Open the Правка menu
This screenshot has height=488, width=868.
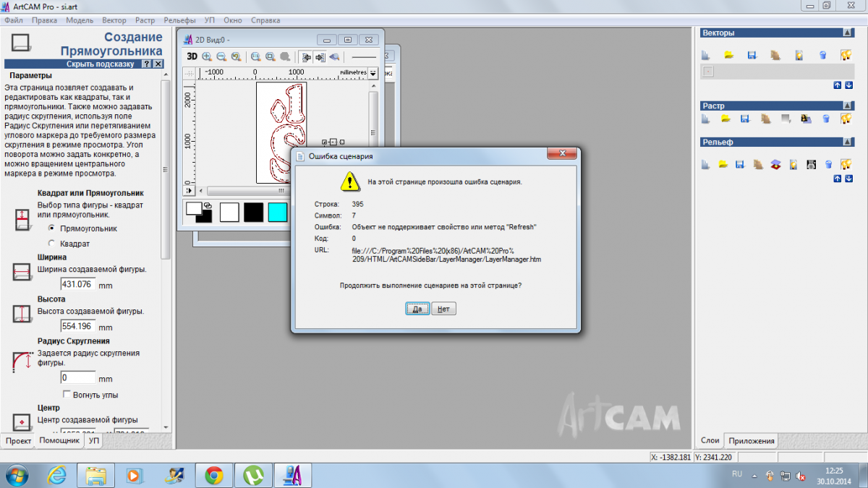point(45,20)
